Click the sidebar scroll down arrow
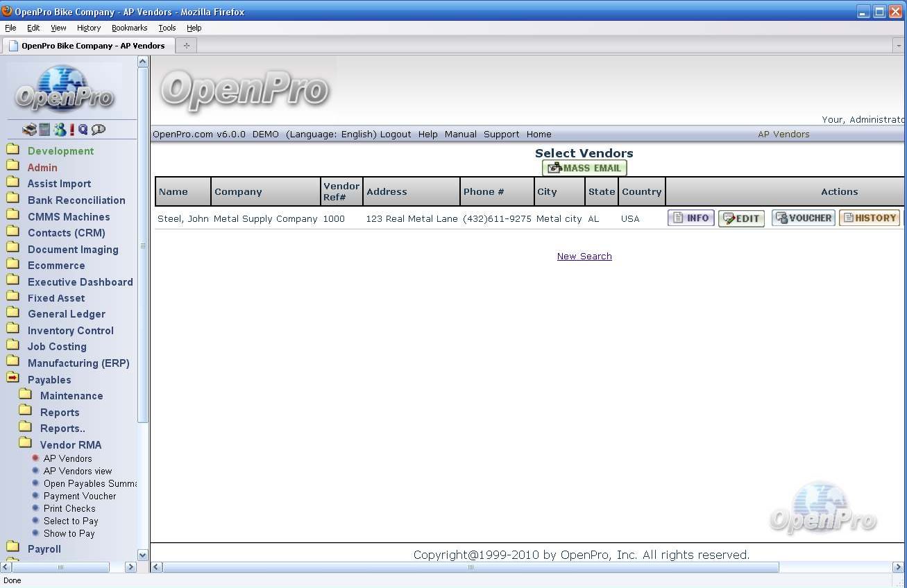Viewport: 907px width, 588px height. click(x=143, y=555)
